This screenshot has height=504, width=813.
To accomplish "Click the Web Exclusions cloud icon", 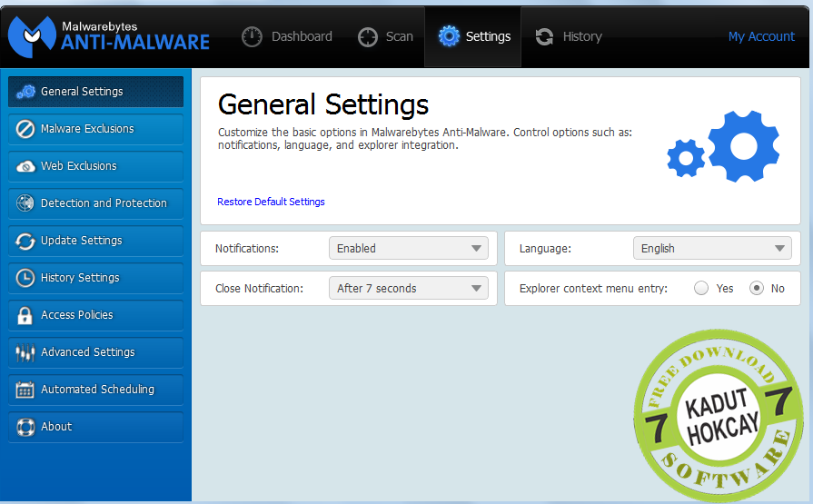I will click(x=25, y=166).
